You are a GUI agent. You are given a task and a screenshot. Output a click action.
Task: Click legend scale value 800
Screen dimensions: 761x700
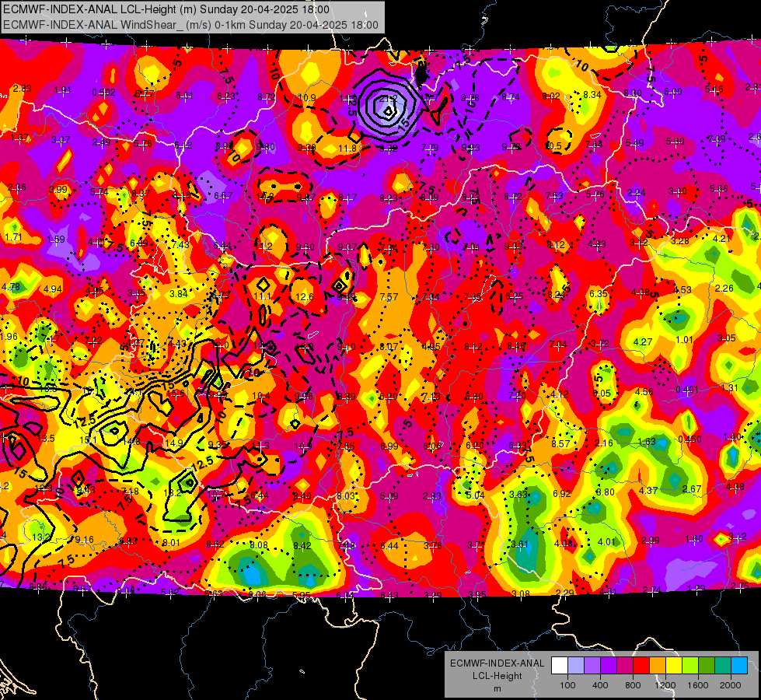click(633, 685)
